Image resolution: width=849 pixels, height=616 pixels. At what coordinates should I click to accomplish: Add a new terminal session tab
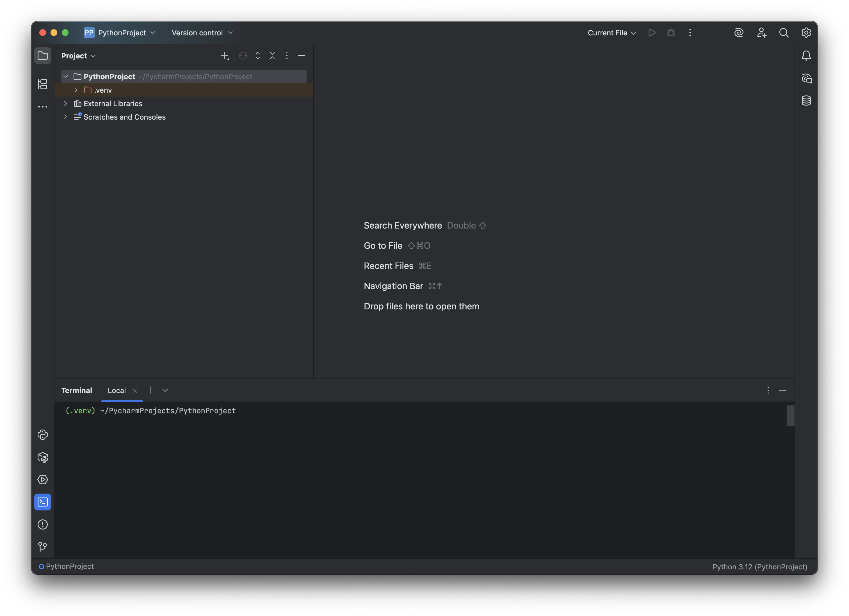pyautogui.click(x=150, y=390)
